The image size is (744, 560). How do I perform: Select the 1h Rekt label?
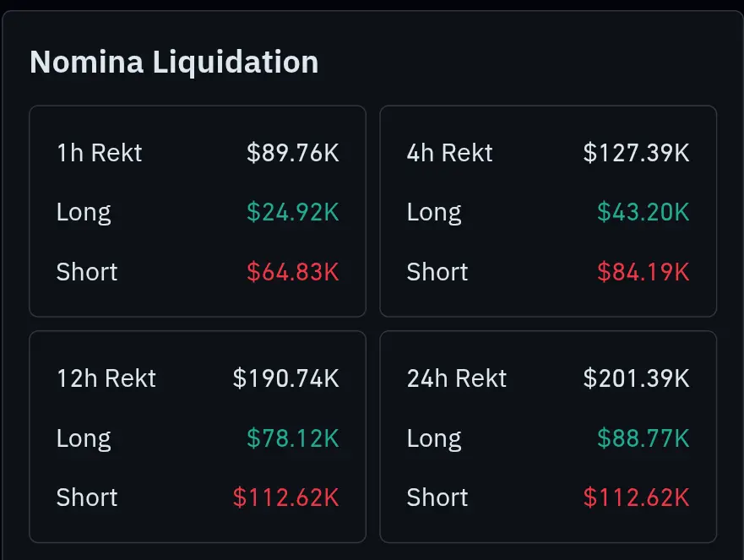pyautogui.click(x=99, y=153)
